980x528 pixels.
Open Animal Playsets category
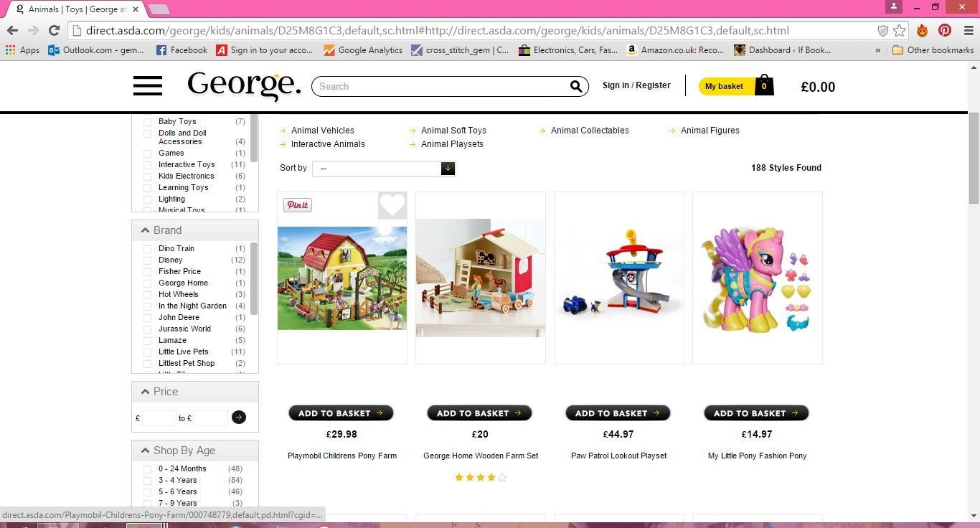pyautogui.click(x=452, y=144)
